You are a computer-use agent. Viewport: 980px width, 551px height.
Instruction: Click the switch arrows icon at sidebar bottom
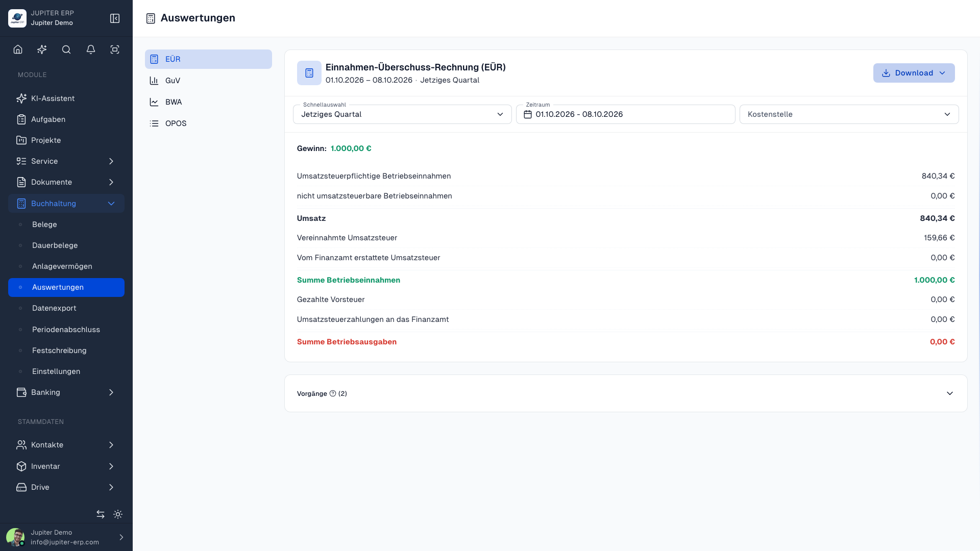(101, 514)
